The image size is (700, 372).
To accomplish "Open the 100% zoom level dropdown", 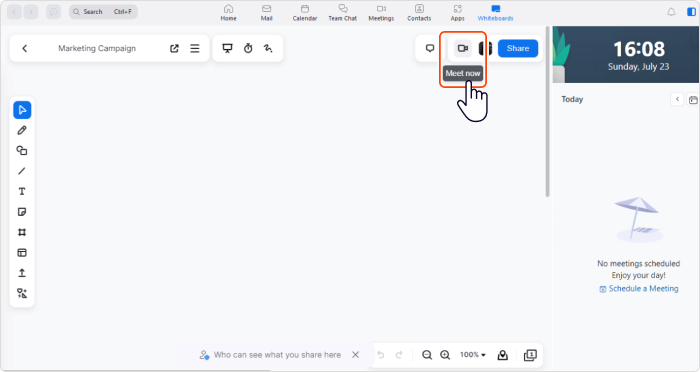I will click(x=473, y=355).
